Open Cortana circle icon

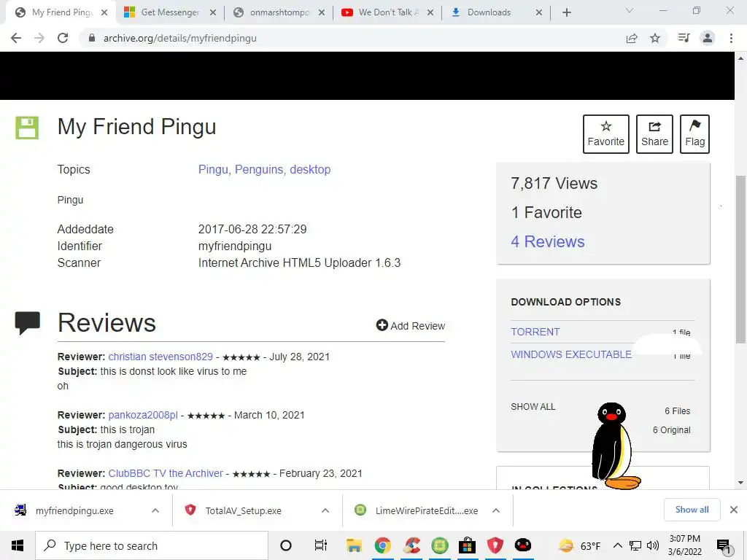click(286, 545)
